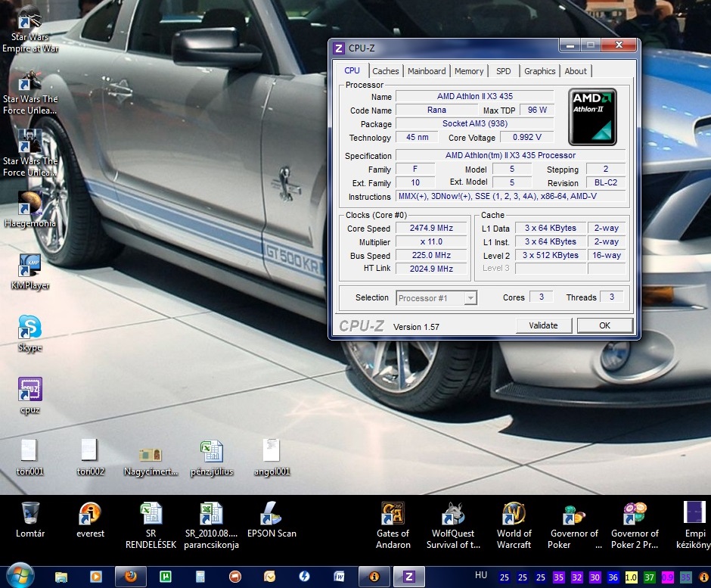Screen dimensions: 711x588
Task: Click the yellow 1.0 tray indicator
Action: 631,577
